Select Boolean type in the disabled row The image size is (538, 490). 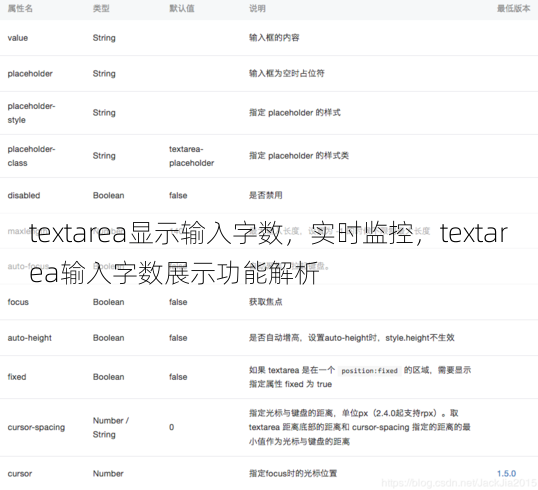108,195
